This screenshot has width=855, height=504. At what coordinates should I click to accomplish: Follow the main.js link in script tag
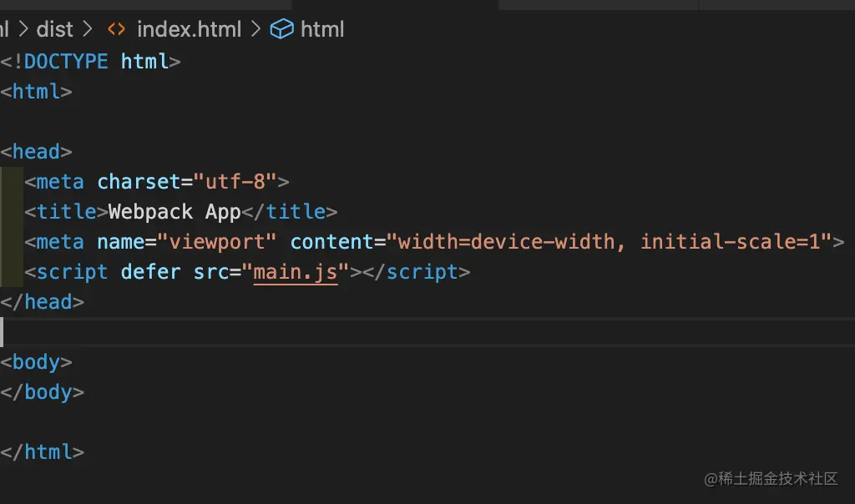(x=296, y=272)
